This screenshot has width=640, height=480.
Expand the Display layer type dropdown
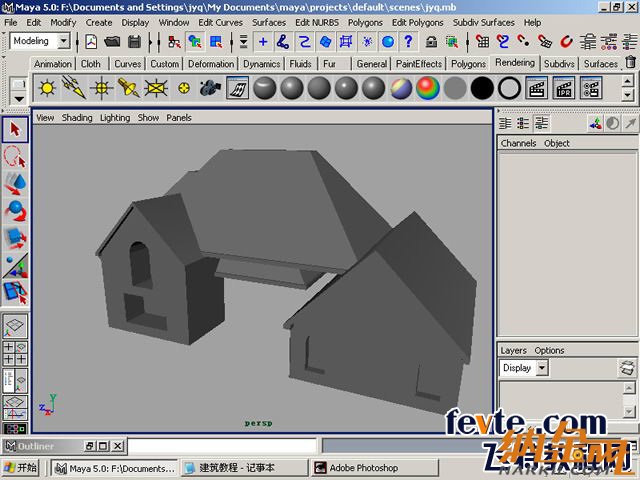coord(542,368)
